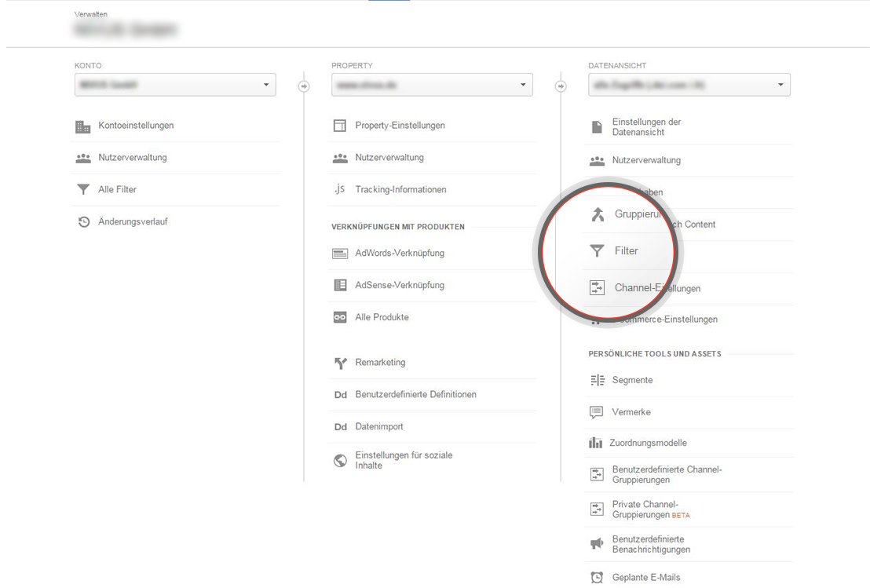
Task: Click the Alle Produkte link icon
Action: point(340,317)
